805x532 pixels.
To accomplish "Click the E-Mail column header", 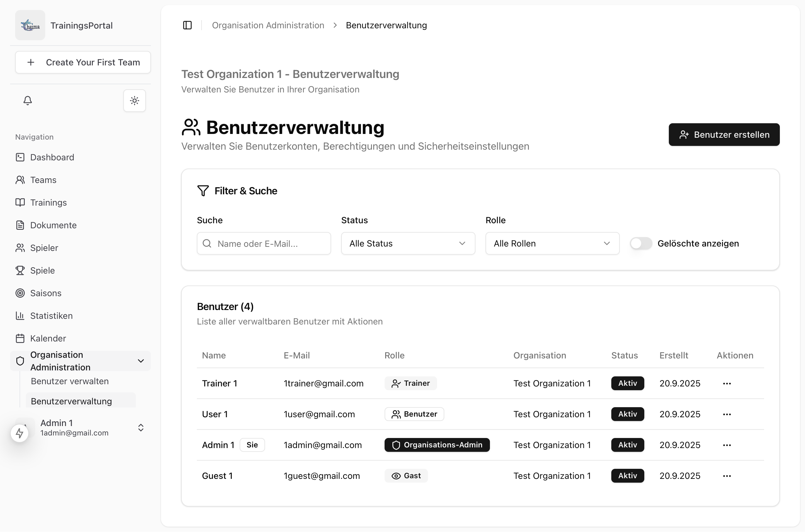I will pyautogui.click(x=297, y=355).
